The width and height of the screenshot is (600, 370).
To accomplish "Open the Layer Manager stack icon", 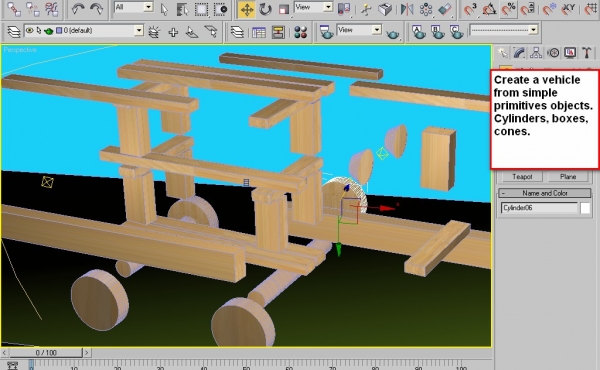I will tap(13, 31).
